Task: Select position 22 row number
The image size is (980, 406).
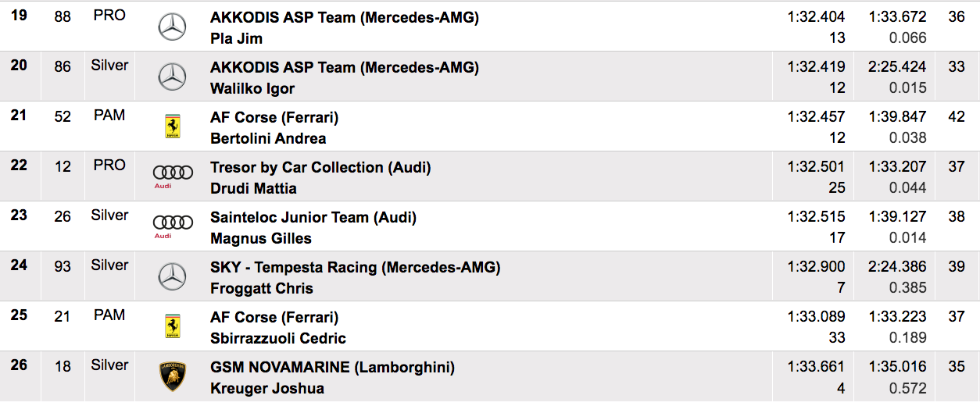Action: 19,166
